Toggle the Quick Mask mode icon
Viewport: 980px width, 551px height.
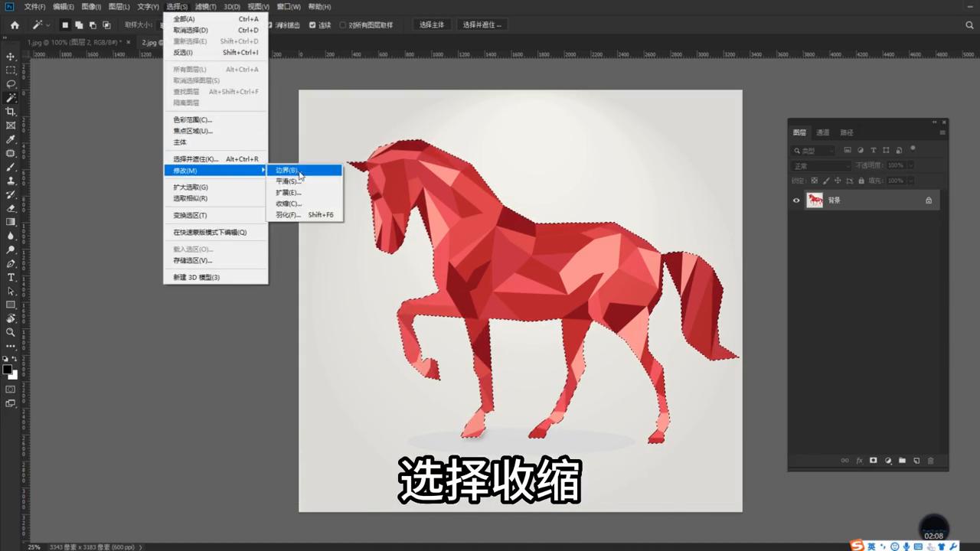(11, 390)
